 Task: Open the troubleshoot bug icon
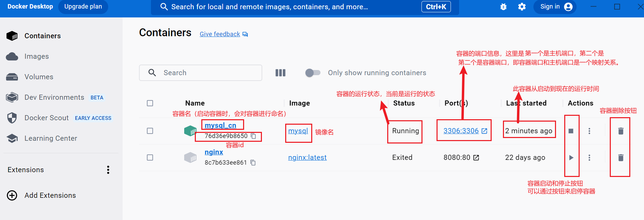pos(503,7)
